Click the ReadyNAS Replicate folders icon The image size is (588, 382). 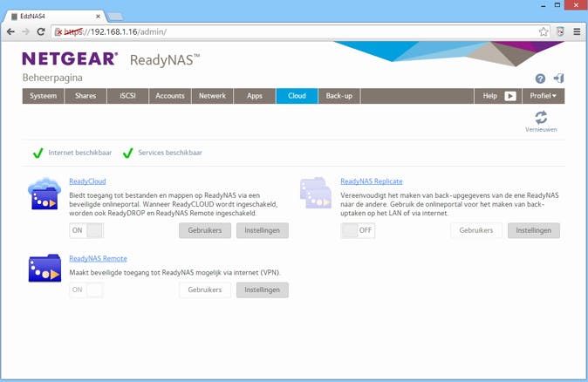[316, 193]
